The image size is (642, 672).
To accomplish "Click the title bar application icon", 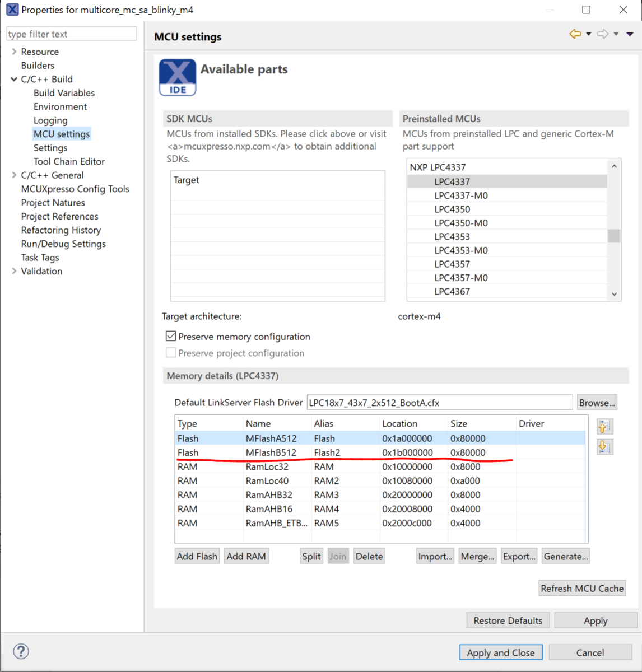I will pyautogui.click(x=12, y=10).
